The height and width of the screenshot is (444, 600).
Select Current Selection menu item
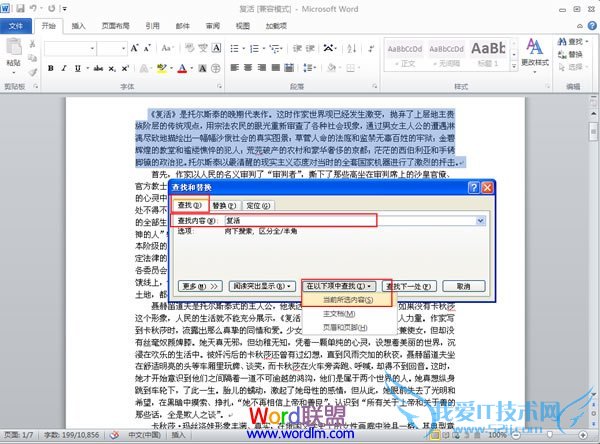point(348,300)
